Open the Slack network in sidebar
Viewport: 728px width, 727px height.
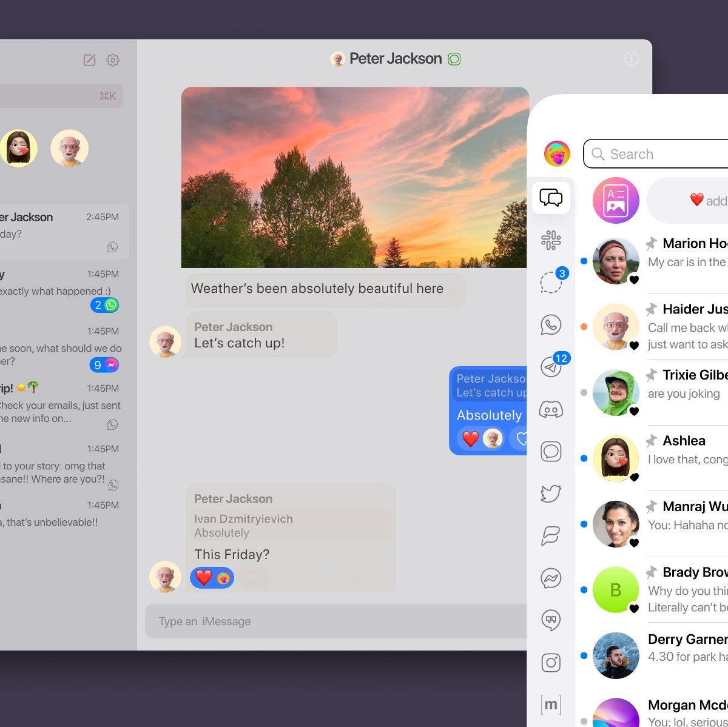[x=551, y=240]
